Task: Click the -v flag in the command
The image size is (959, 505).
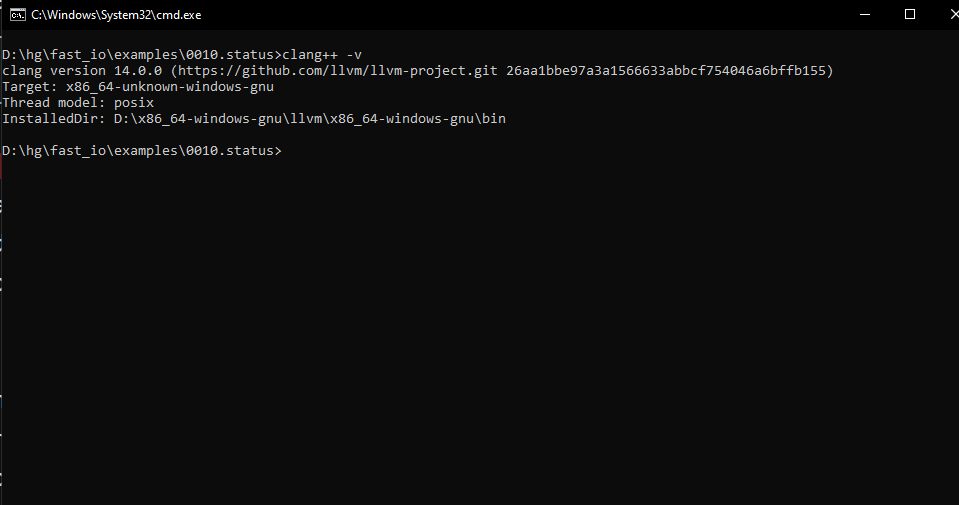Action: pos(354,55)
